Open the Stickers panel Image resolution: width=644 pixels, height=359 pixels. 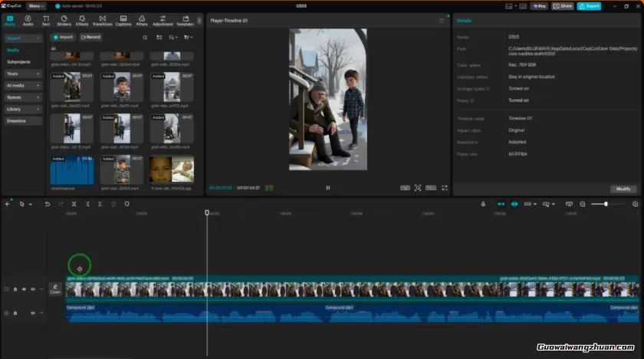point(64,20)
